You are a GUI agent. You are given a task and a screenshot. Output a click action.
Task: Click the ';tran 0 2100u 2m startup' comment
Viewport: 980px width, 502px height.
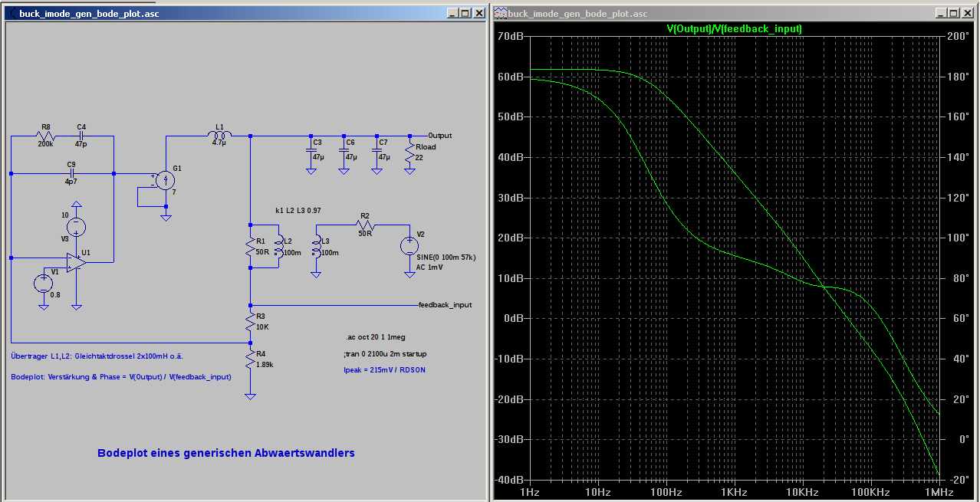click(x=385, y=354)
